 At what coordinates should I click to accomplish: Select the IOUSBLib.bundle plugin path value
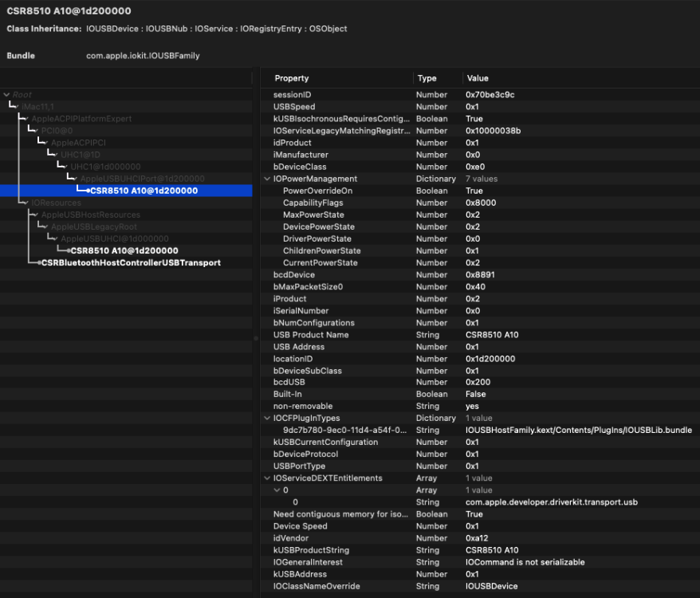pyautogui.click(x=579, y=430)
